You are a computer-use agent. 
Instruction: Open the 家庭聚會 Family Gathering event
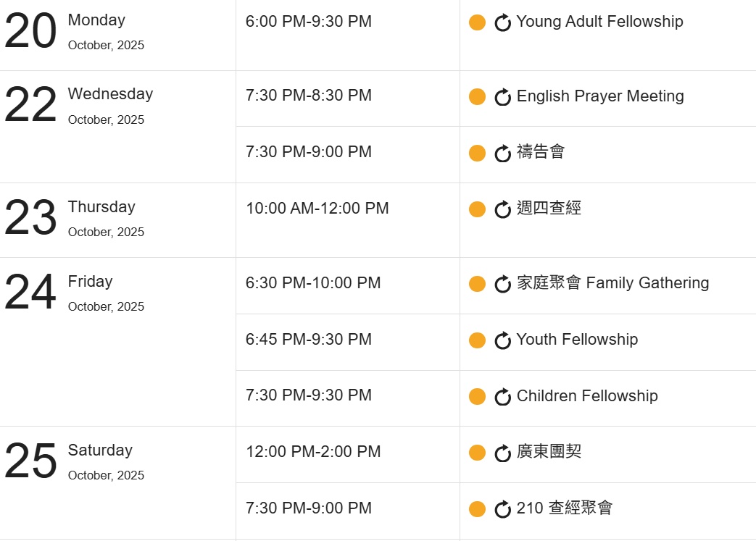(612, 283)
